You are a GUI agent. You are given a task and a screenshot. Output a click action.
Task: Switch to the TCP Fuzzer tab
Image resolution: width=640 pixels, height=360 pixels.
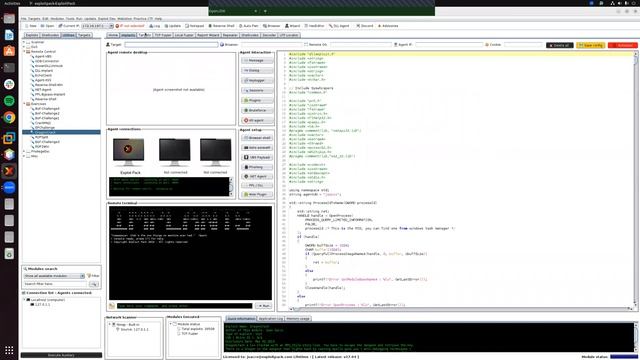coord(163,36)
